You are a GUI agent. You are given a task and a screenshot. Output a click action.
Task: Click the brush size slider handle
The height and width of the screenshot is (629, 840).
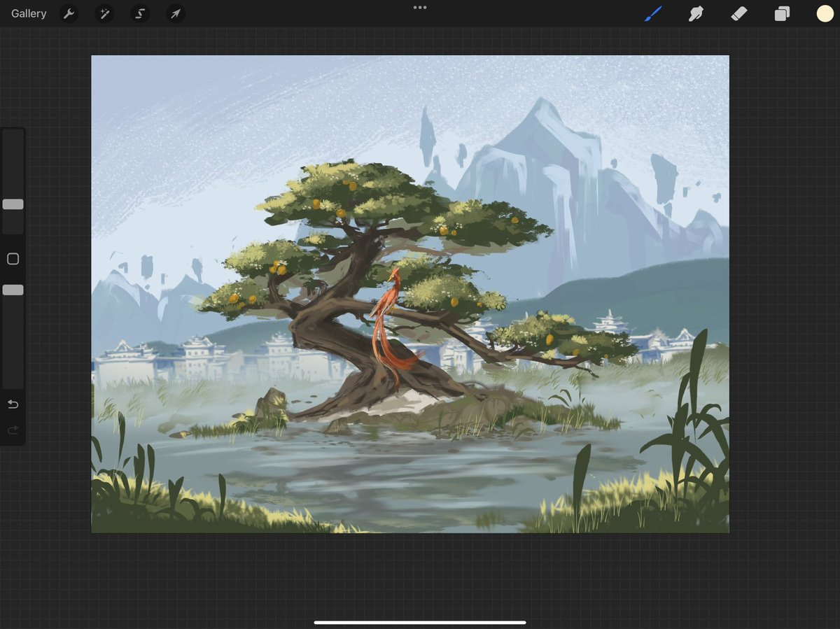click(13, 204)
